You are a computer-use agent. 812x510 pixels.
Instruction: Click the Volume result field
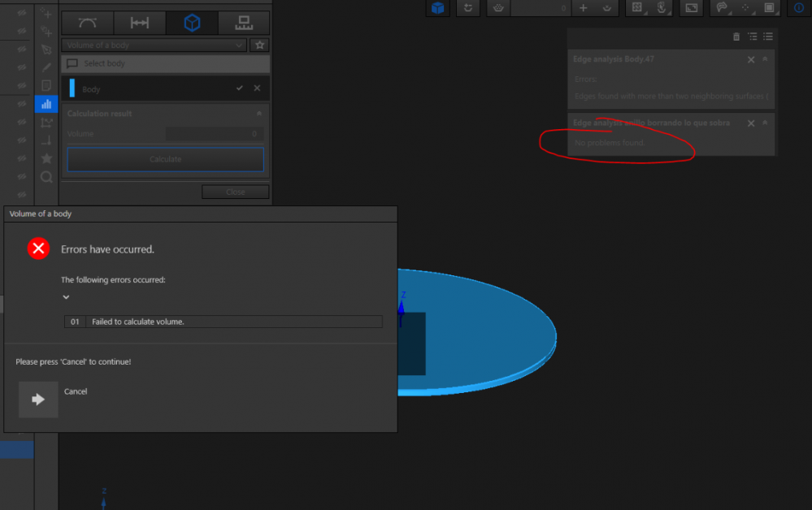pyautogui.click(x=215, y=134)
